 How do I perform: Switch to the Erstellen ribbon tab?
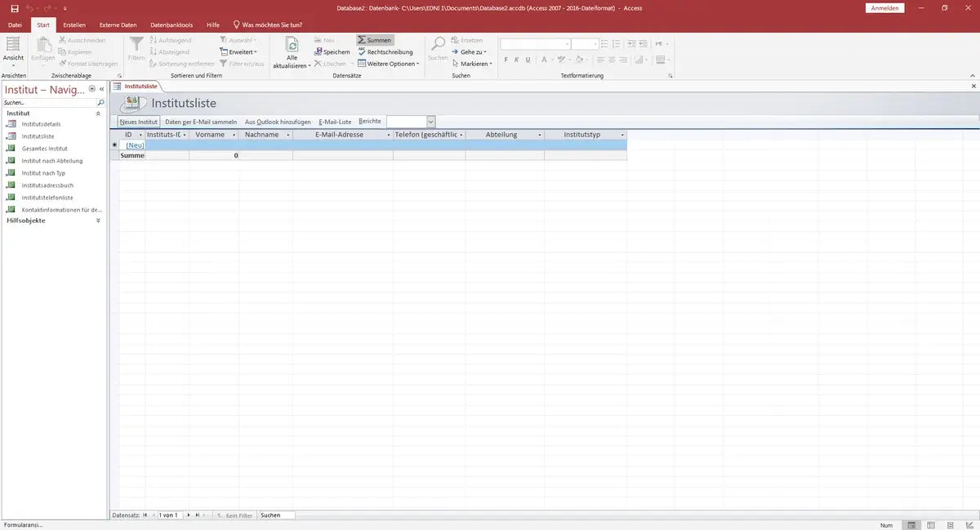(x=73, y=24)
